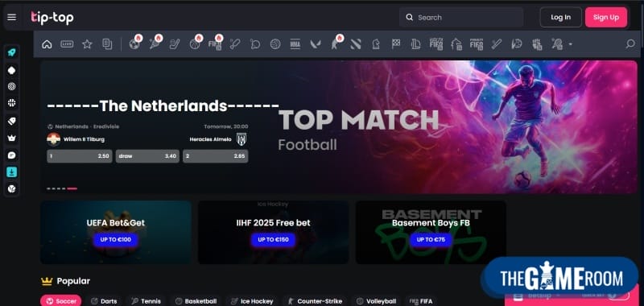The height and width of the screenshot is (306, 644).
Task: Select the Soccer tab under Popular
Action: point(61,301)
